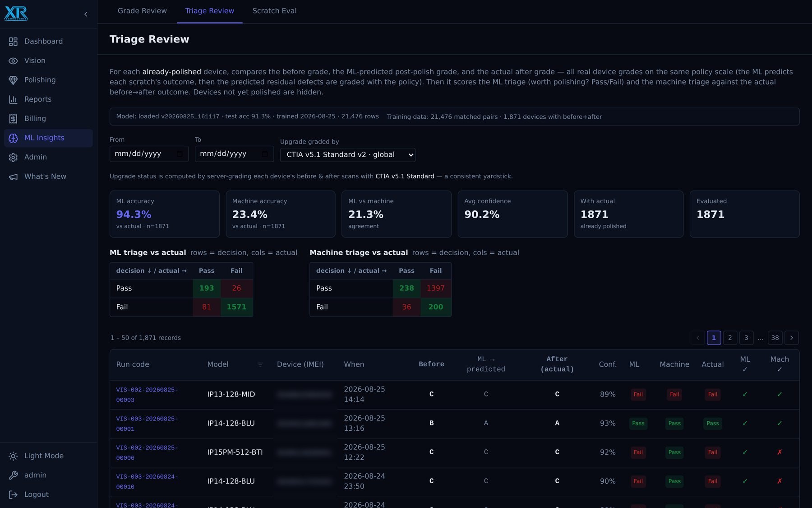
Task: Open the To date calendar picker
Action: pos(265,154)
